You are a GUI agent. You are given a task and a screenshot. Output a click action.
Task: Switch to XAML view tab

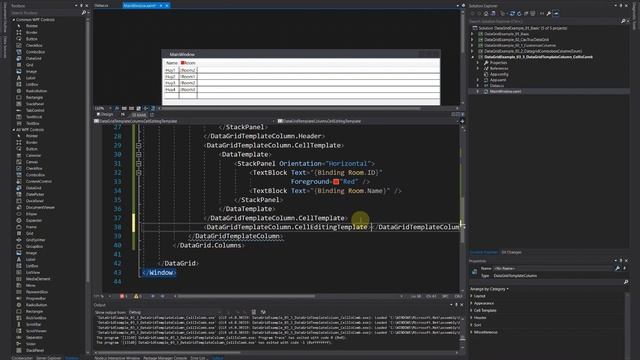point(138,115)
